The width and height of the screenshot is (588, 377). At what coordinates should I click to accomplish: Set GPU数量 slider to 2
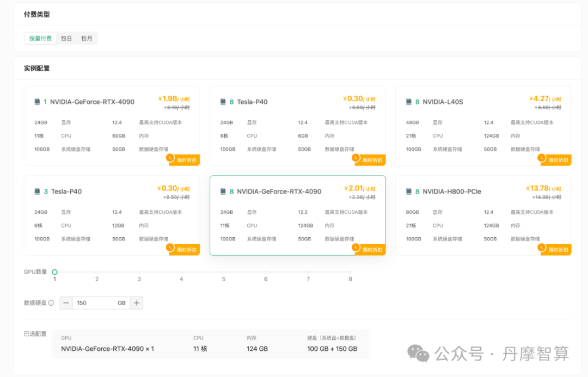pos(97,272)
